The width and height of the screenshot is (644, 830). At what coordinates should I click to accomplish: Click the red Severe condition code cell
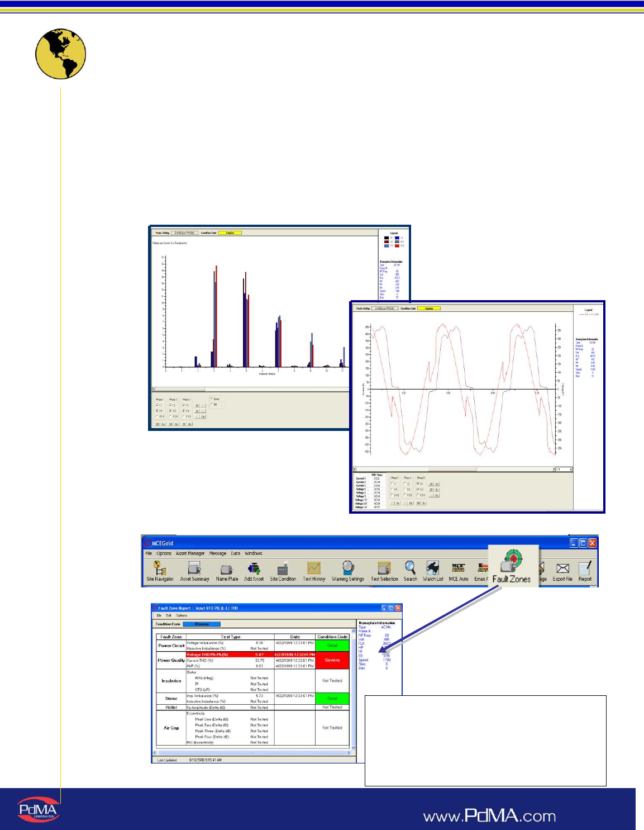pyautogui.click(x=332, y=660)
